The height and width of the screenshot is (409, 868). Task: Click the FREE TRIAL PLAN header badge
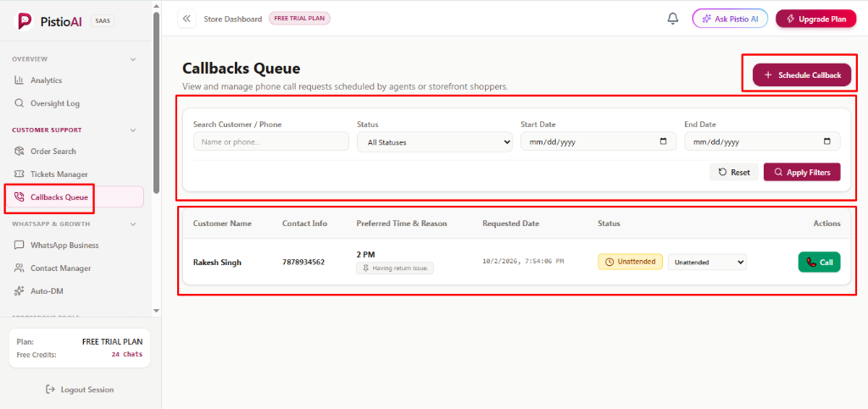[x=299, y=19]
